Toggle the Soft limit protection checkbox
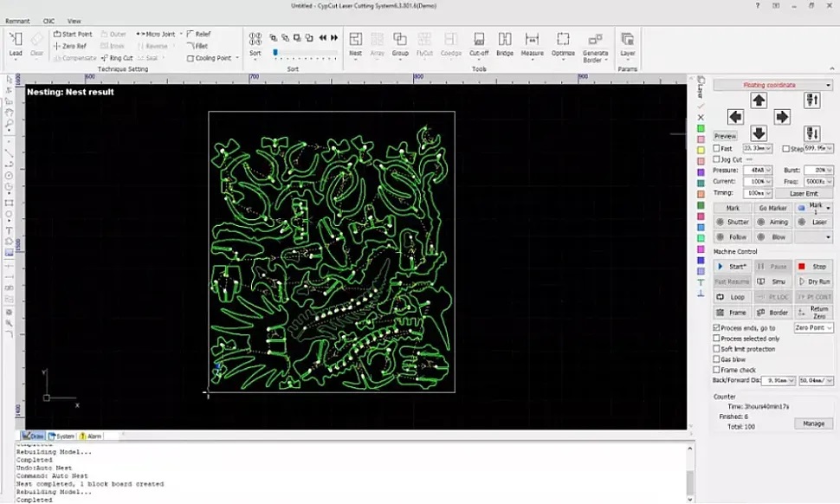840x504 pixels. click(716, 349)
